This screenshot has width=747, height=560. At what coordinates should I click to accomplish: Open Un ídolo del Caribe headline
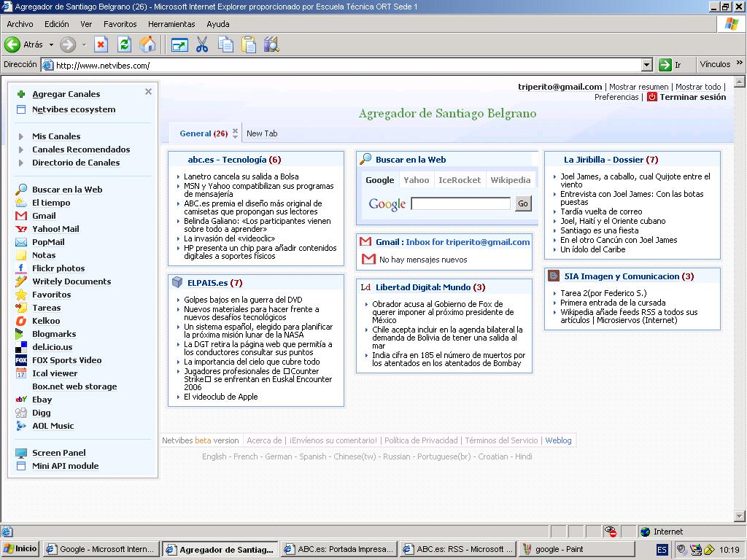592,249
